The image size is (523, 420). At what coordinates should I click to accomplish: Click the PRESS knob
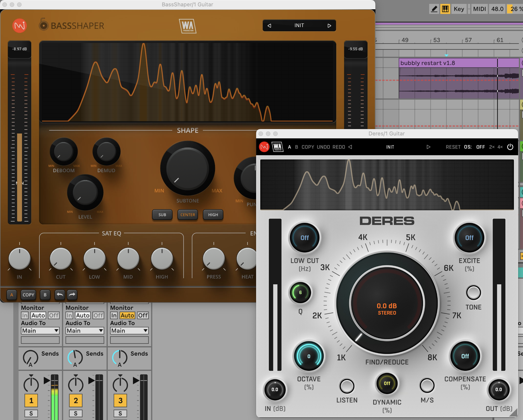(x=214, y=259)
